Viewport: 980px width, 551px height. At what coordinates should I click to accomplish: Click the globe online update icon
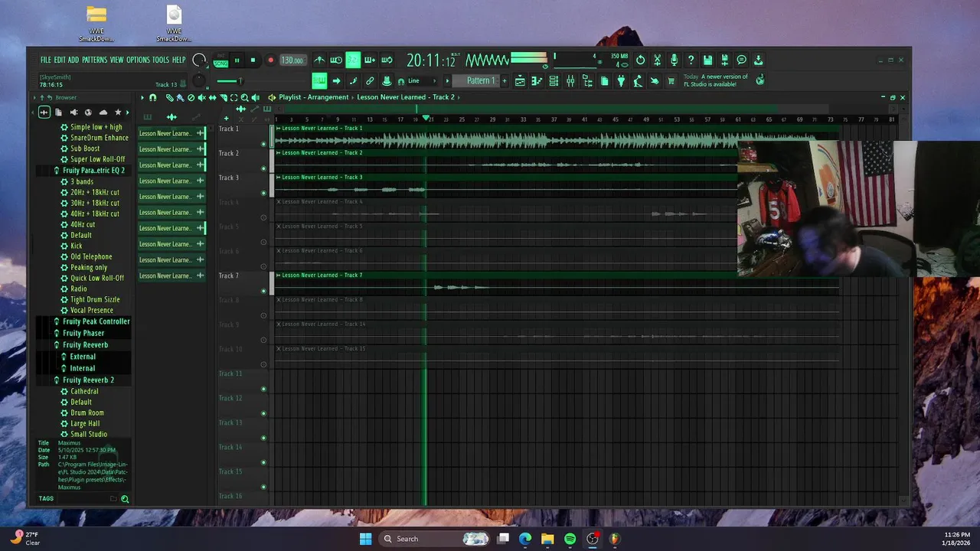(759, 80)
